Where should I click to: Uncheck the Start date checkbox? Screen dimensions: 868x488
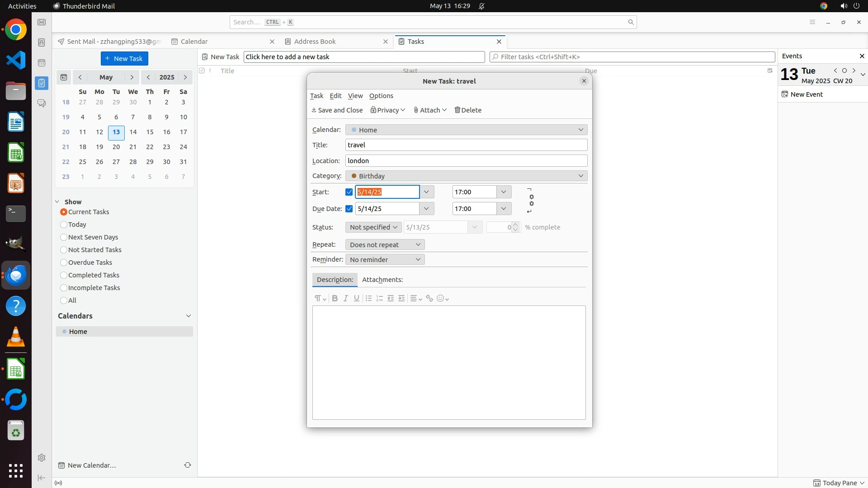(349, 192)
